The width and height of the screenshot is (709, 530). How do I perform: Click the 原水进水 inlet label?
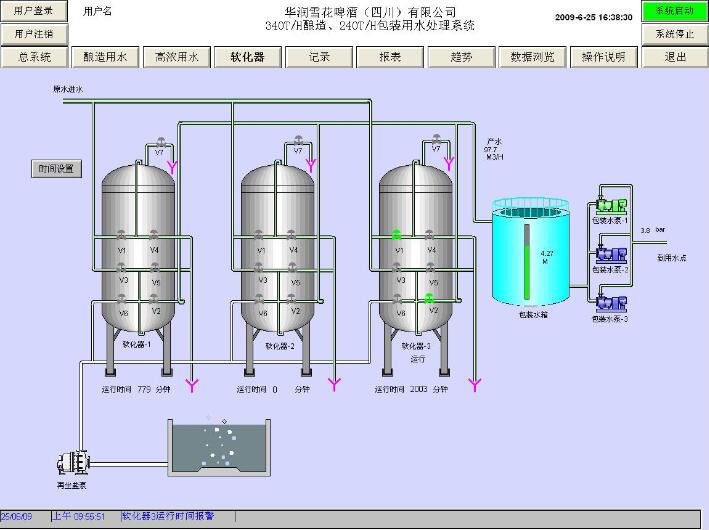click(68, 90)
